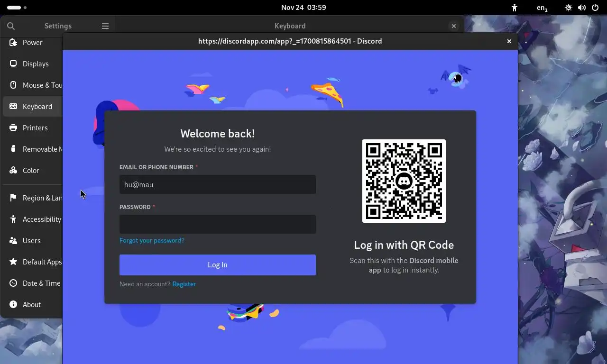
Task: Click the Displays monitor icon
Action: (x=13, y=64)
